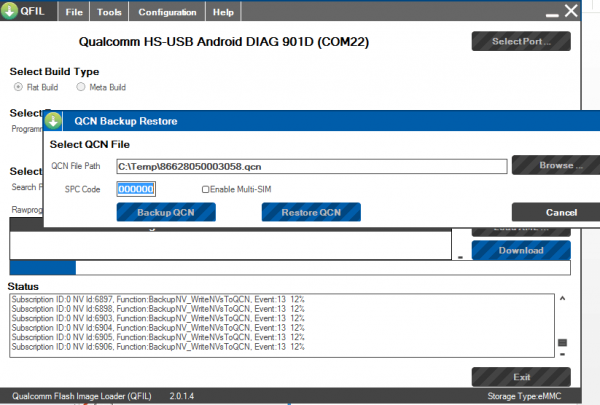Enable the Multi-SIM checkbox
The width and height of the screenshot is (600, 405).
coord(205,189)
